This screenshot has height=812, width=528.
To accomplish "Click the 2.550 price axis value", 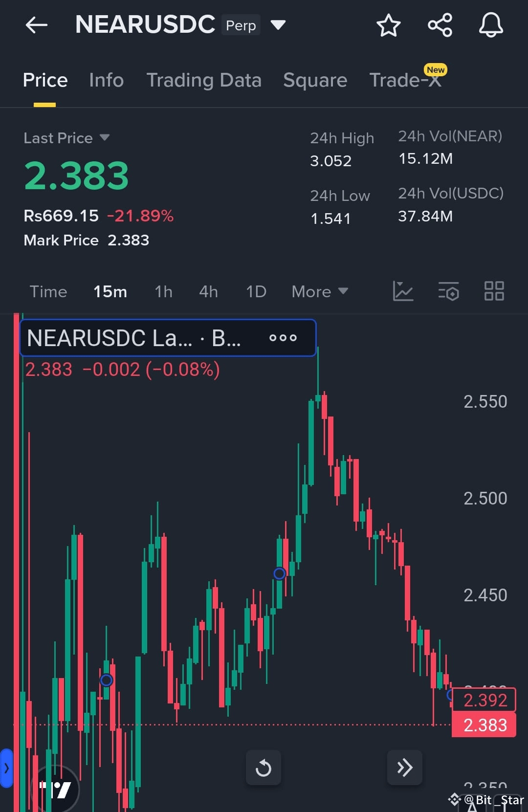I will [485, 402].
